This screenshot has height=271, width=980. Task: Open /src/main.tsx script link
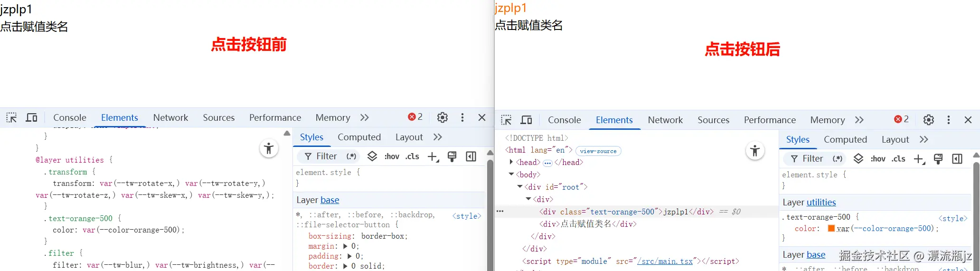point(665,261)
